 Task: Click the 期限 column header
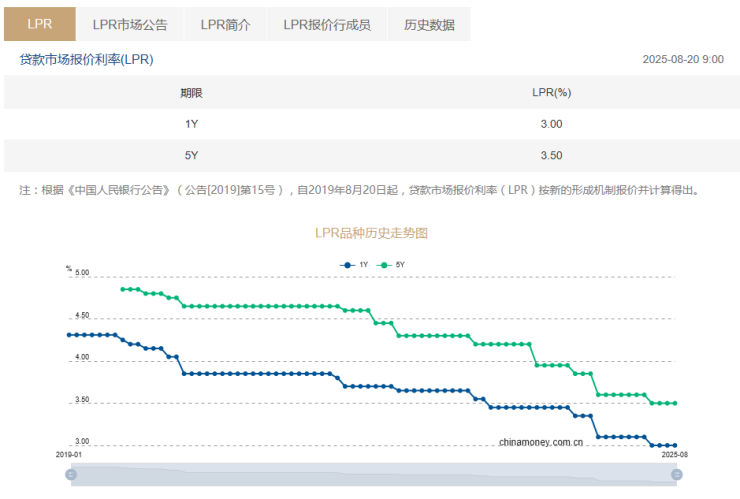point(191,93)
